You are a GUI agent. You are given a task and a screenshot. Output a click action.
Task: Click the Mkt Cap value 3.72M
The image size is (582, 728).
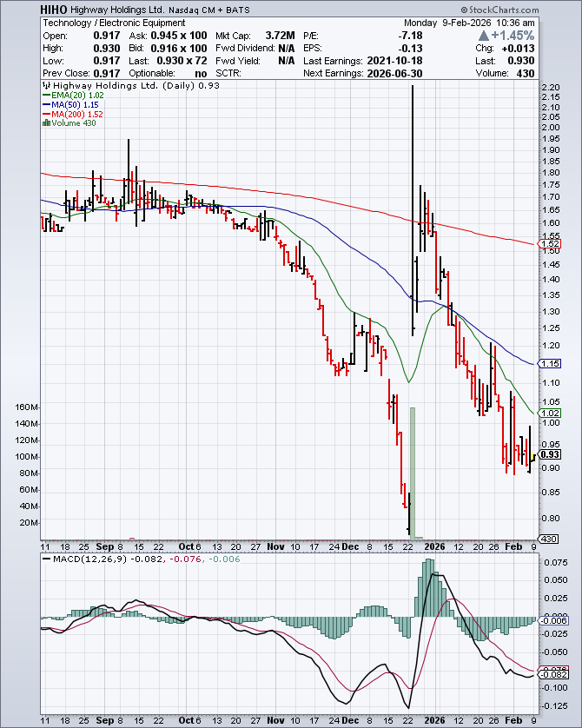tap(280, 36)
